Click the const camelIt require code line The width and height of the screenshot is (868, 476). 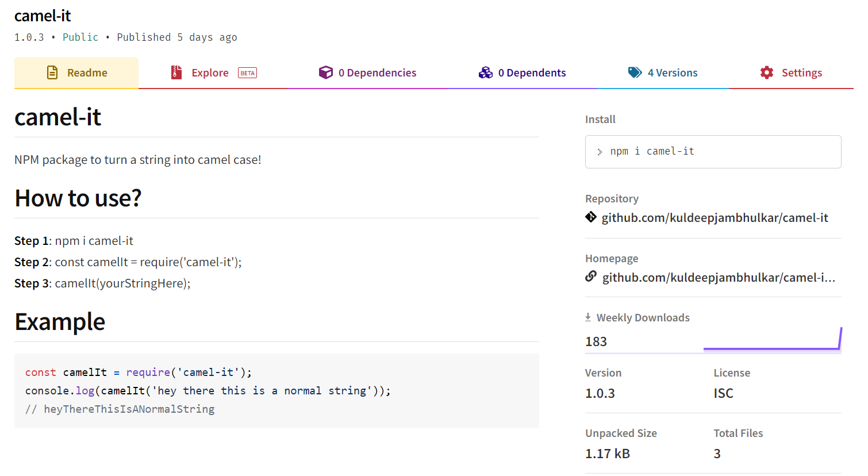pyautogui.click(x=139, y=373)
